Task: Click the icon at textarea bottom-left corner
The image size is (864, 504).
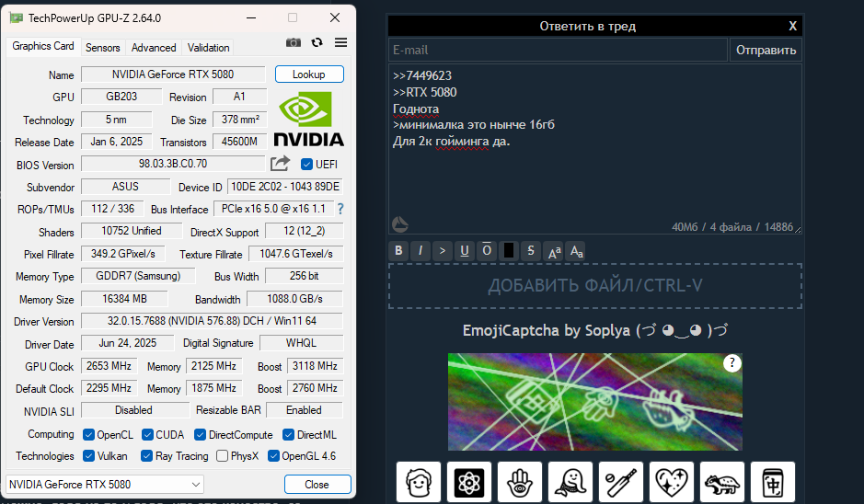Action: [400, 224]
